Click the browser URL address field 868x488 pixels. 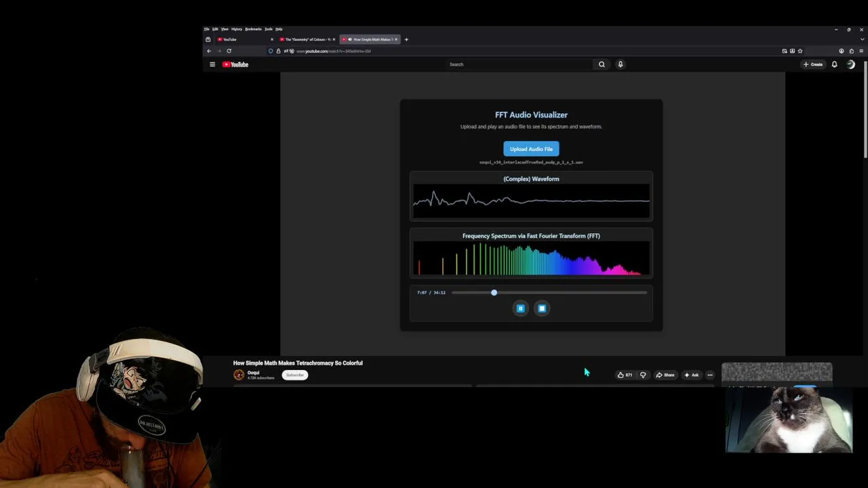pyautogui.click(x=536, y=51)
